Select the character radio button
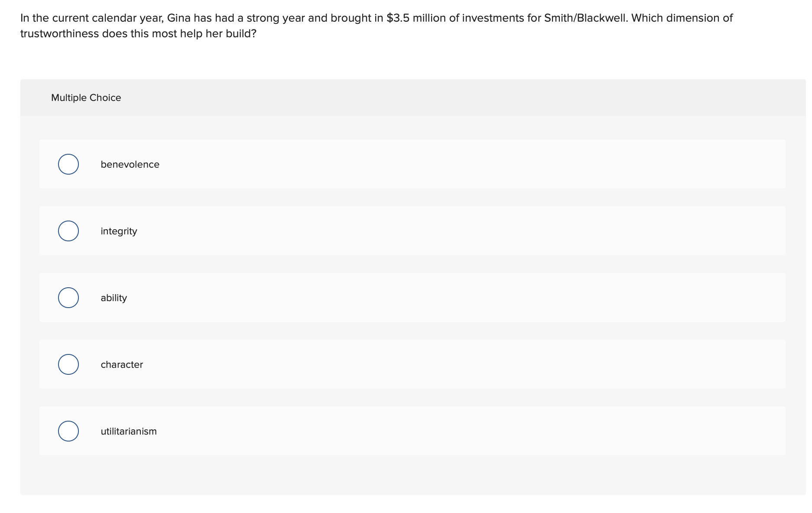 [x=68, y=364]
